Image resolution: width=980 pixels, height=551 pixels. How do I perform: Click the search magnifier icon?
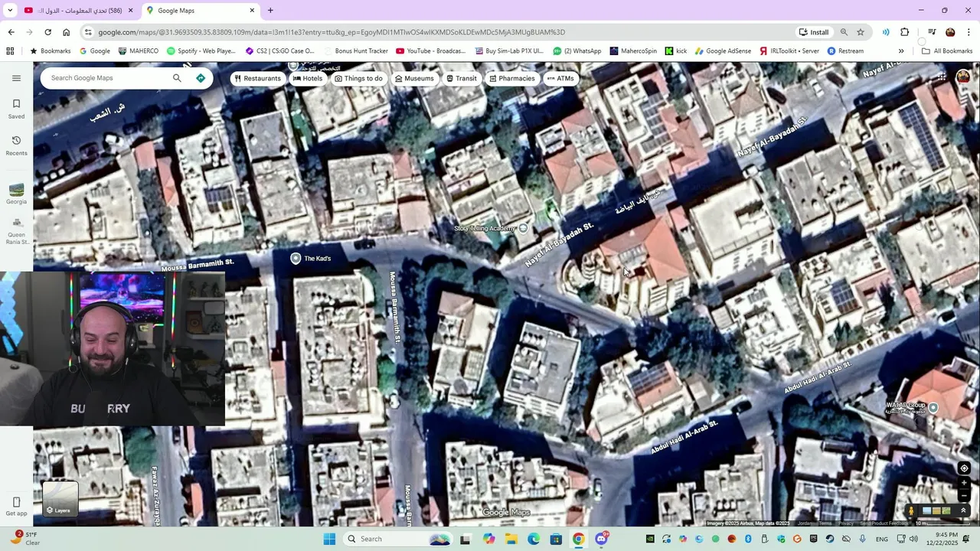click(177, 78)
